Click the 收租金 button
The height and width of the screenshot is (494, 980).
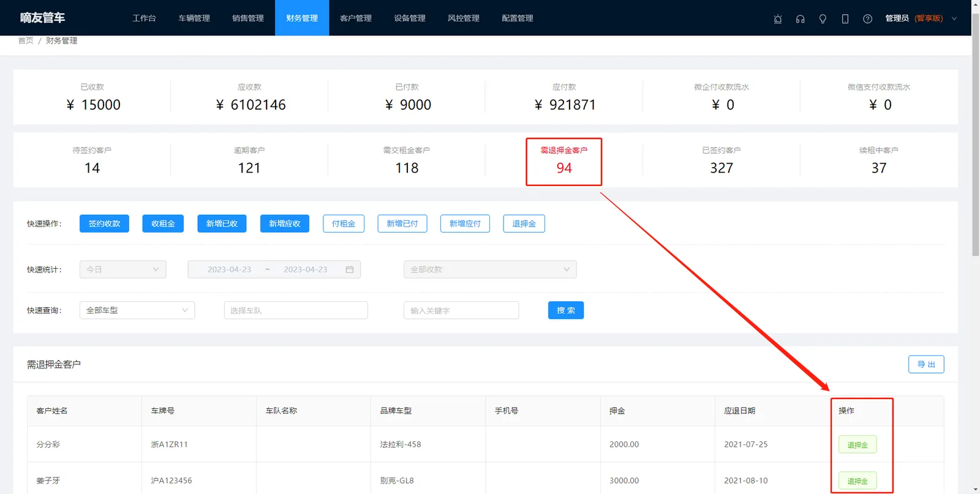163,223
